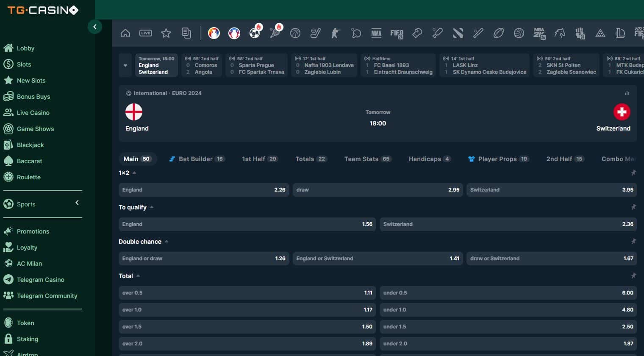Pin the 1x2 market

coord(633,172)
